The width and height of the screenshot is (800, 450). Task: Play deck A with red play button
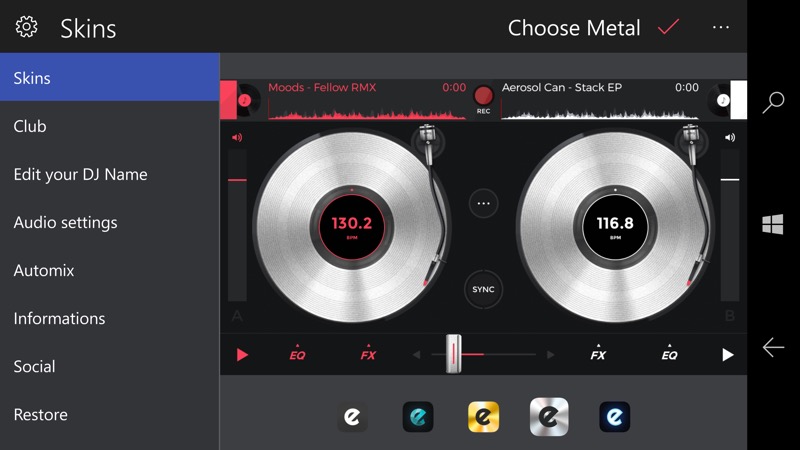point(242,355)
